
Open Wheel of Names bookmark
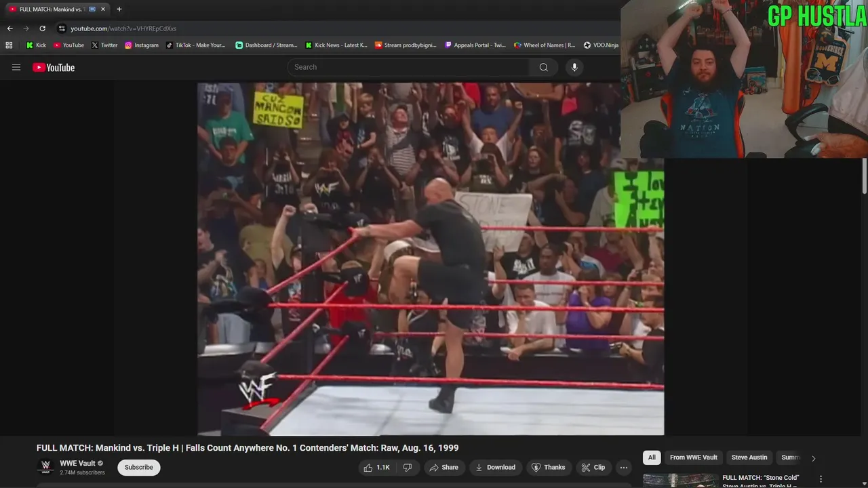[545, 45]
